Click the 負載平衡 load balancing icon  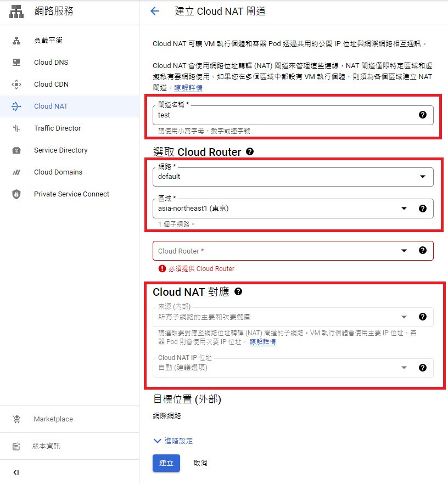point(16,41)
